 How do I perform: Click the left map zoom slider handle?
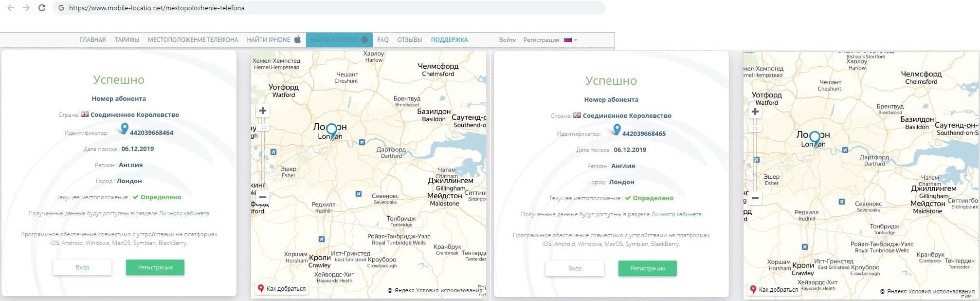coord(263,128)
